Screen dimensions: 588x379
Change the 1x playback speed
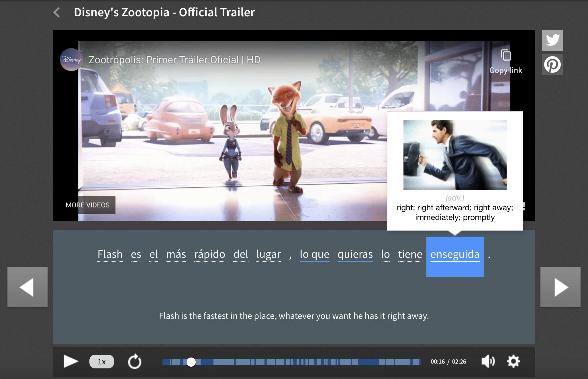coord(101,362)
